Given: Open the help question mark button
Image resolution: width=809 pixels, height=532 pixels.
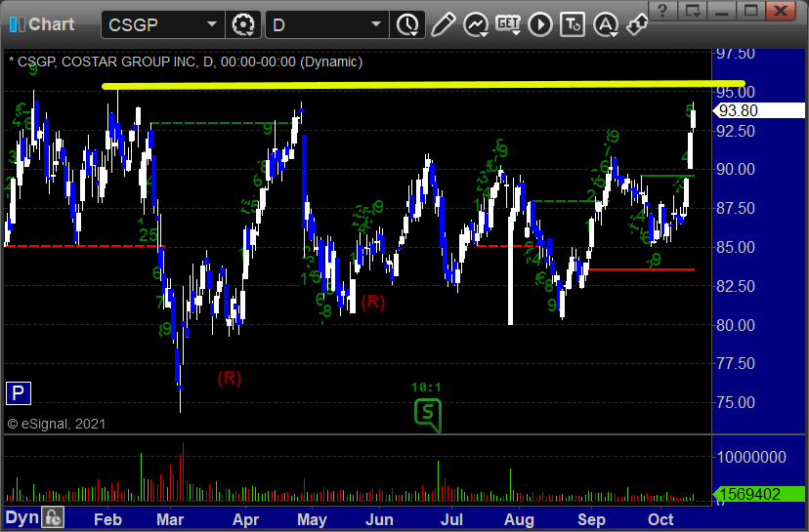Looking at the screenshot, I should tap(663, 11).
